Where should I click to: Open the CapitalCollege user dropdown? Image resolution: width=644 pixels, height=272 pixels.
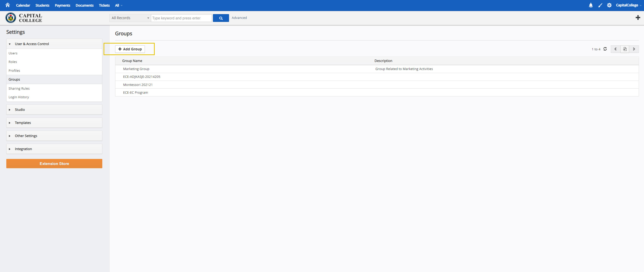click(628, 5)
